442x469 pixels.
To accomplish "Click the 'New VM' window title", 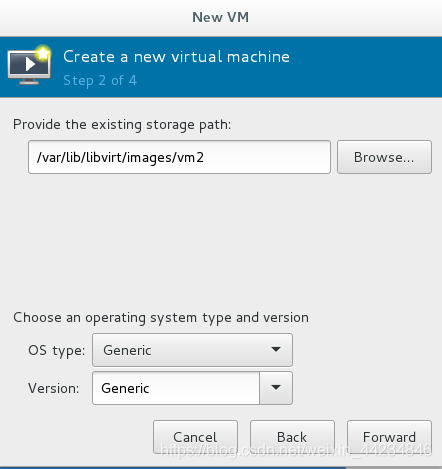I will click(x=221, y=17).
